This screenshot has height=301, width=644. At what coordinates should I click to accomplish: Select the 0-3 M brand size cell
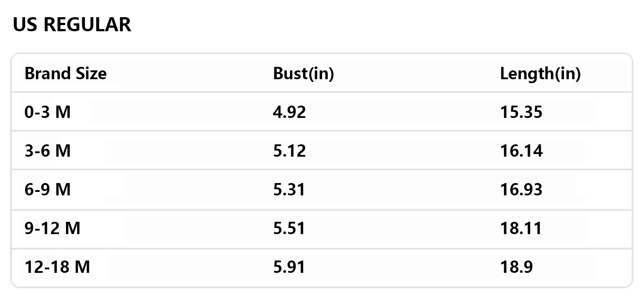(x=48, y=112)
